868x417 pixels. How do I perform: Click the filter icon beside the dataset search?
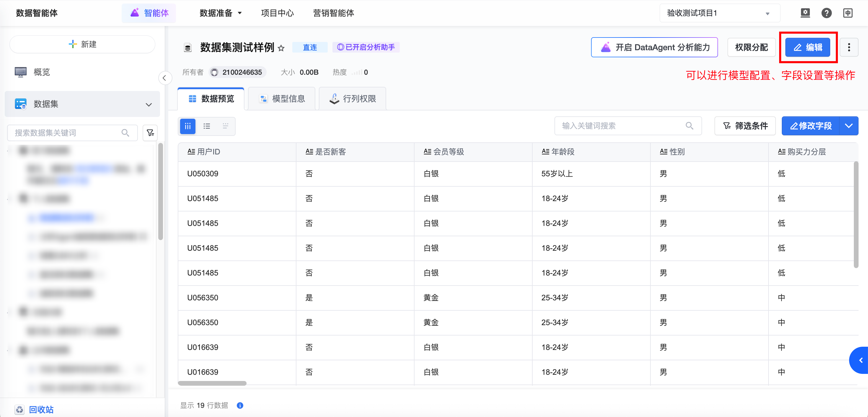150,133
